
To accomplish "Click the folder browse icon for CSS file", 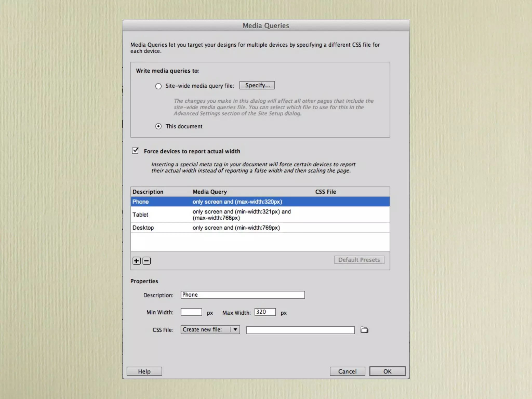I will (364, 330).
